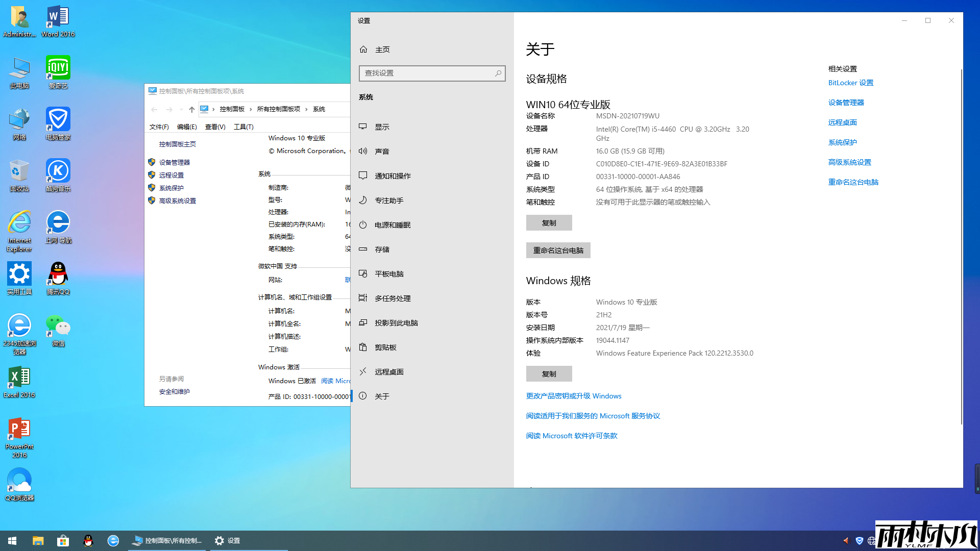Image resolution: width=980 pixels, height=551 pixels.
Task: Open the 实用工具 gear desktop icon
Action: pos(19,279)
